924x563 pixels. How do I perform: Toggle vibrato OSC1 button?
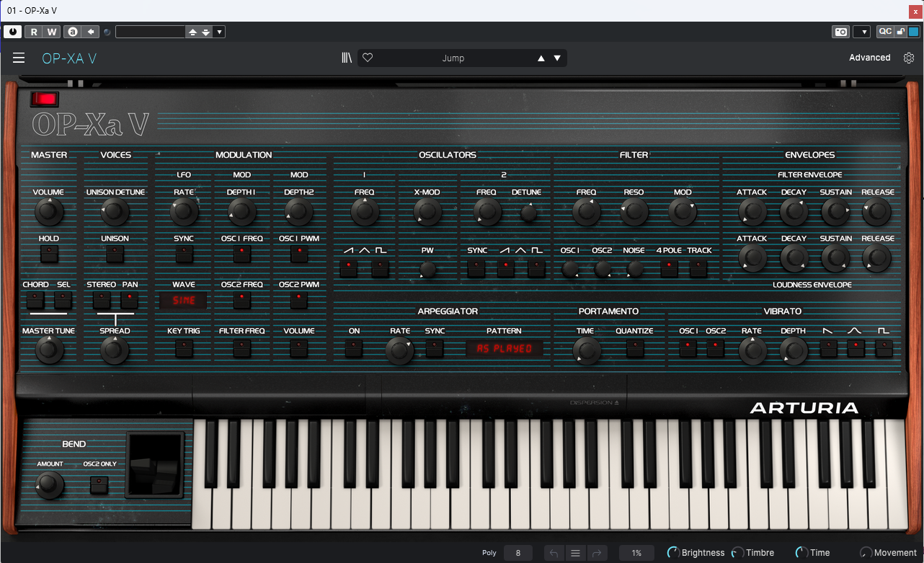pos(688,349)
